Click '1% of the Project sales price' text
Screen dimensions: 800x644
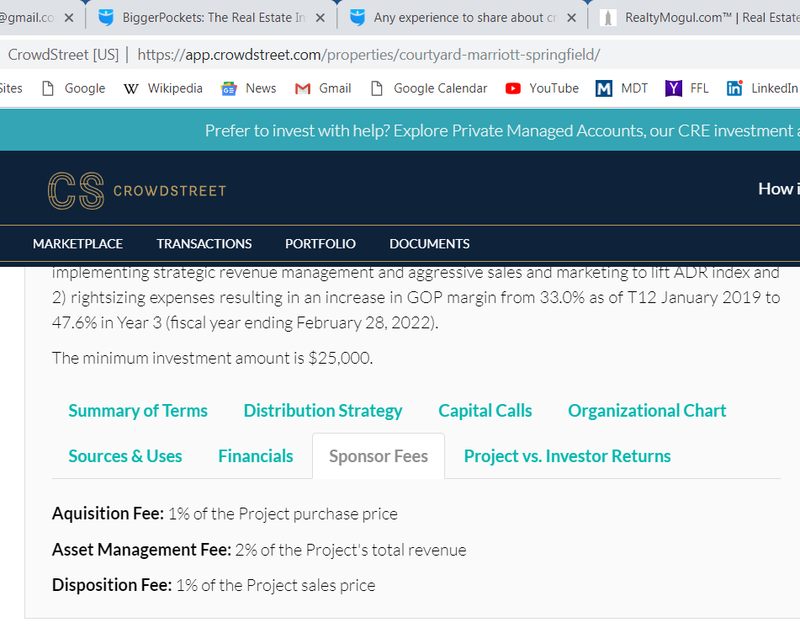coord(276,585)
